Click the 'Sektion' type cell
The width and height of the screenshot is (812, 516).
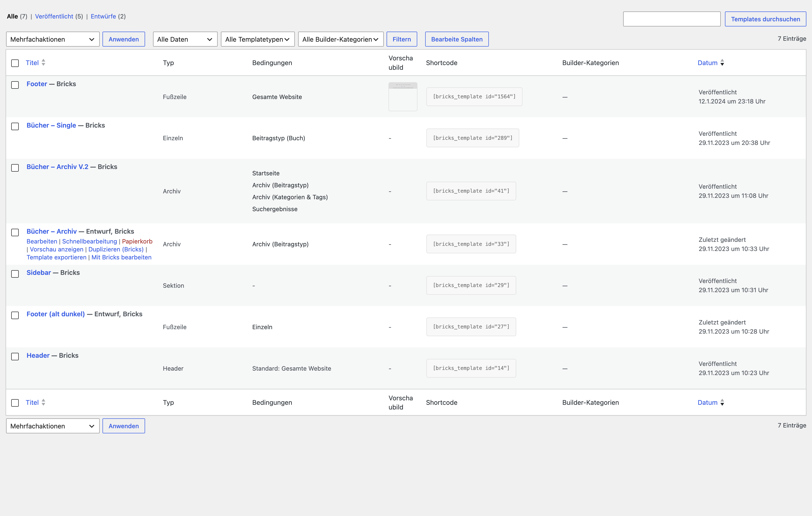(x=173, y=285)
